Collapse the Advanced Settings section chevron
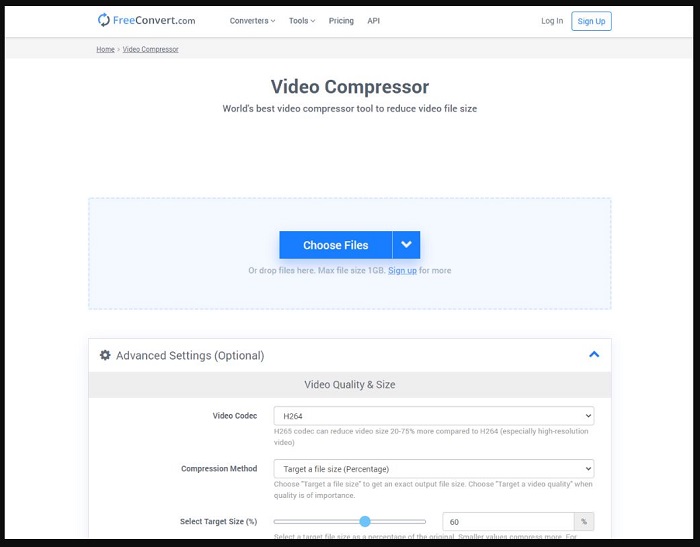Viewport: 700px width, 547px height. click(594, 355)
